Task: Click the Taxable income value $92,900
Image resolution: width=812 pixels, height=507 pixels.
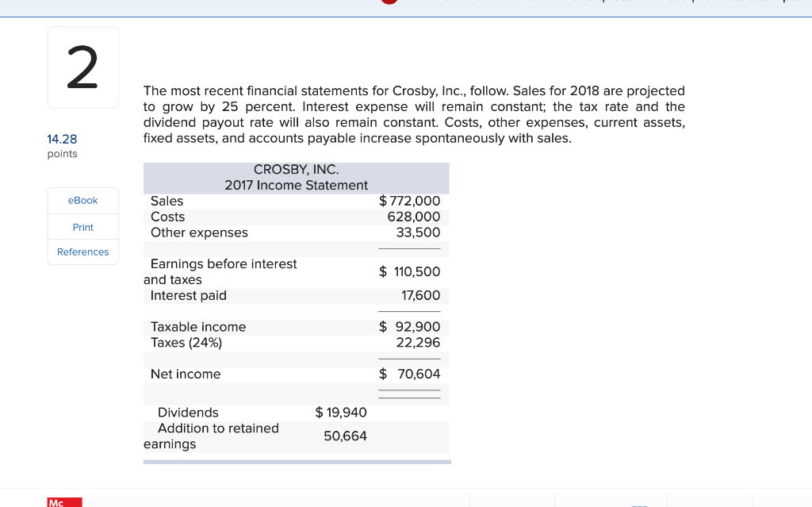Action: (x=409, y=327)
